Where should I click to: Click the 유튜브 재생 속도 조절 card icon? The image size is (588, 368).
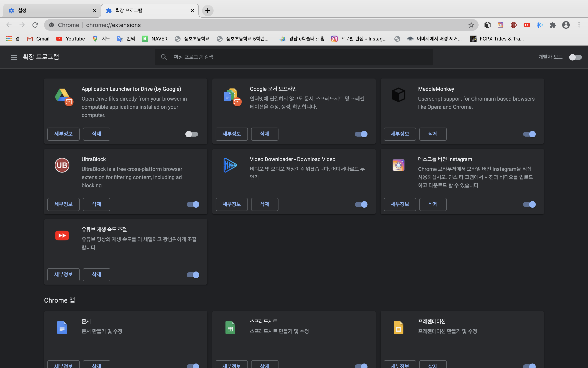[x=62, y=235]
